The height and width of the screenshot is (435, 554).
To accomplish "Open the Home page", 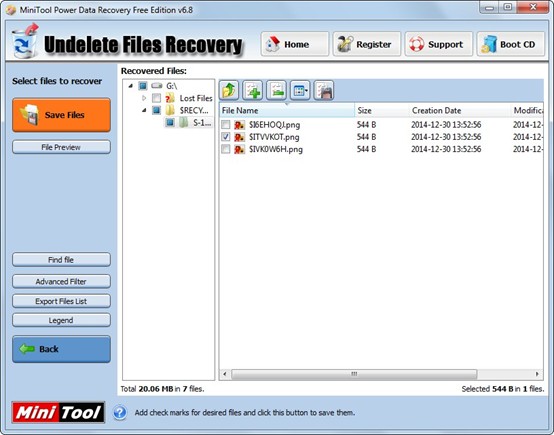I will tap(295, 44).
